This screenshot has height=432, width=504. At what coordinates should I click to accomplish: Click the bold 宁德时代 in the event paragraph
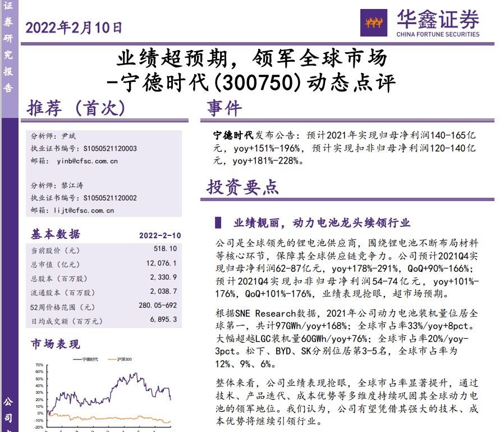(233, 136)
